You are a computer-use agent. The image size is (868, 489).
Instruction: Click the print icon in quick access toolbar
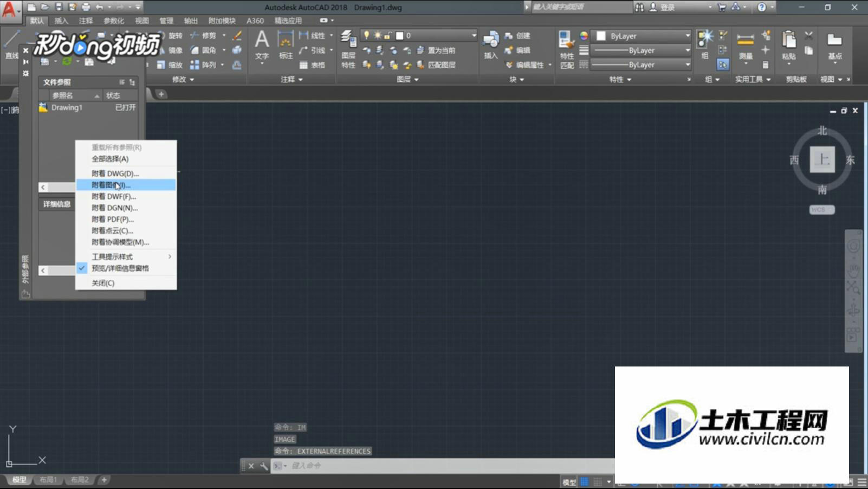86,7
